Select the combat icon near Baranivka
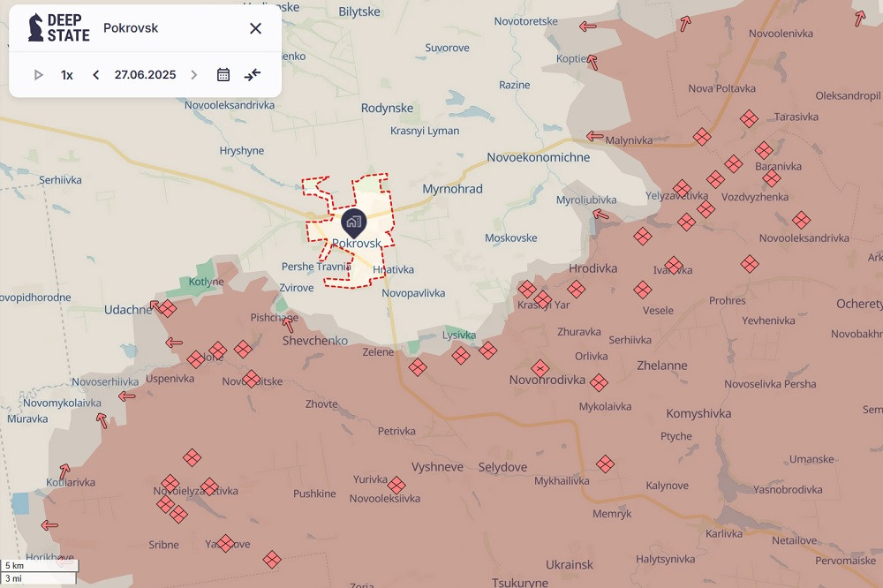 [x=765, y=149]
